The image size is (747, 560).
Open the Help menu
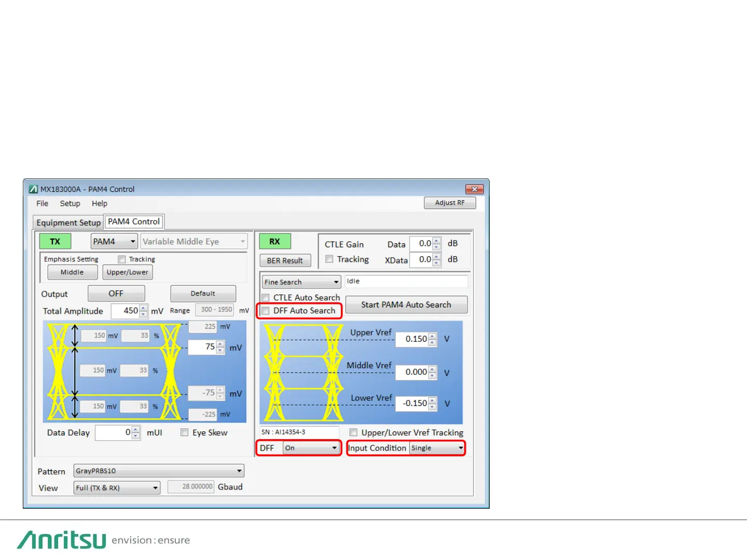(x=100, y=204)
